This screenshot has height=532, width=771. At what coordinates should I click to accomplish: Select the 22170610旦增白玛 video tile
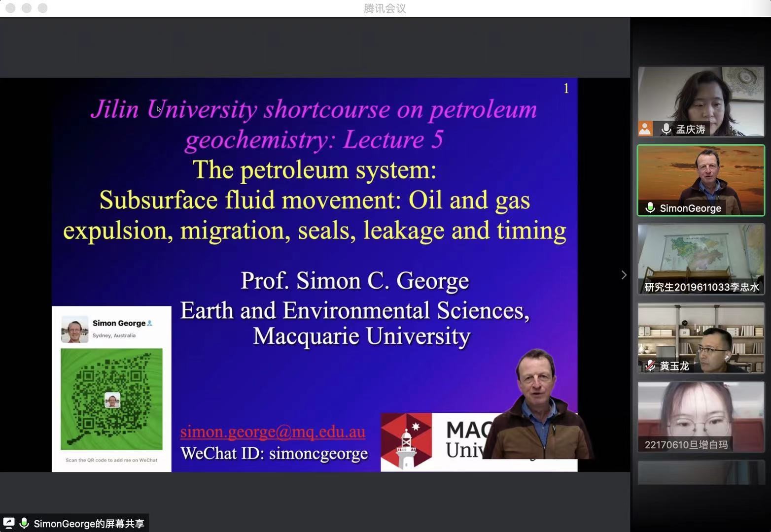point(701,416)
